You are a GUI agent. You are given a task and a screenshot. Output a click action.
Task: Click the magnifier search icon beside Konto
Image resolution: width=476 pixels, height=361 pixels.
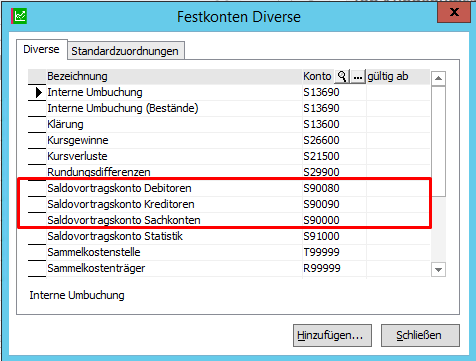[342, 76]
